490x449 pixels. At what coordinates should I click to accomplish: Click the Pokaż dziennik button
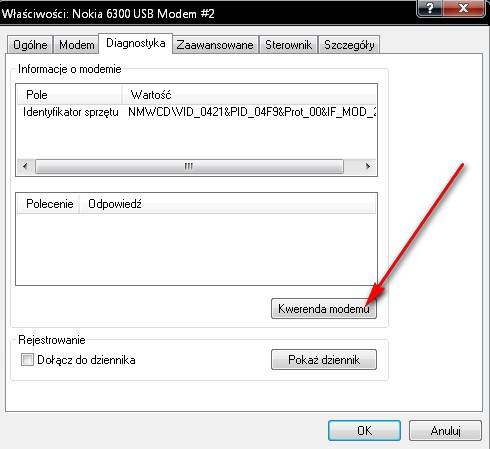pos(324,360)
